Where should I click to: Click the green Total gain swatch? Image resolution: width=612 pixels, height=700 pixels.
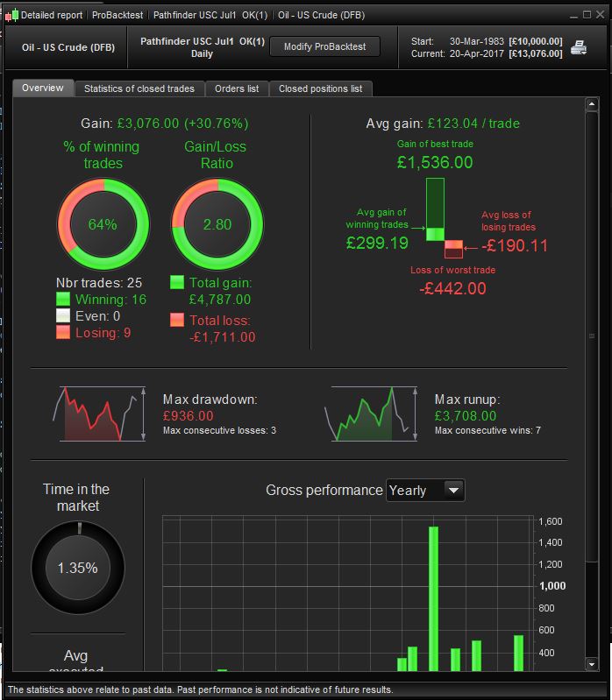point(177,282)
